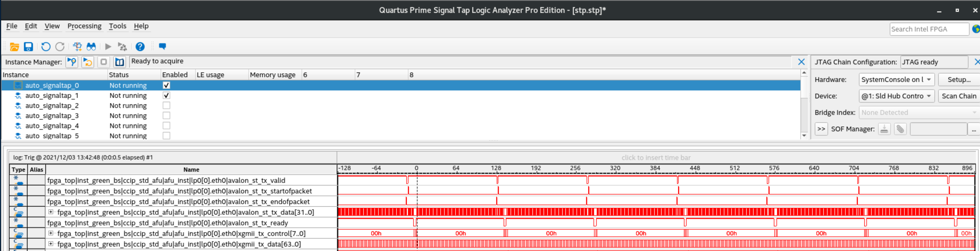Image resolution: width=980 pixels, height=251 pixels.
Task: Close the JTAG Chain Configuration panel
Action: [976, 62]
